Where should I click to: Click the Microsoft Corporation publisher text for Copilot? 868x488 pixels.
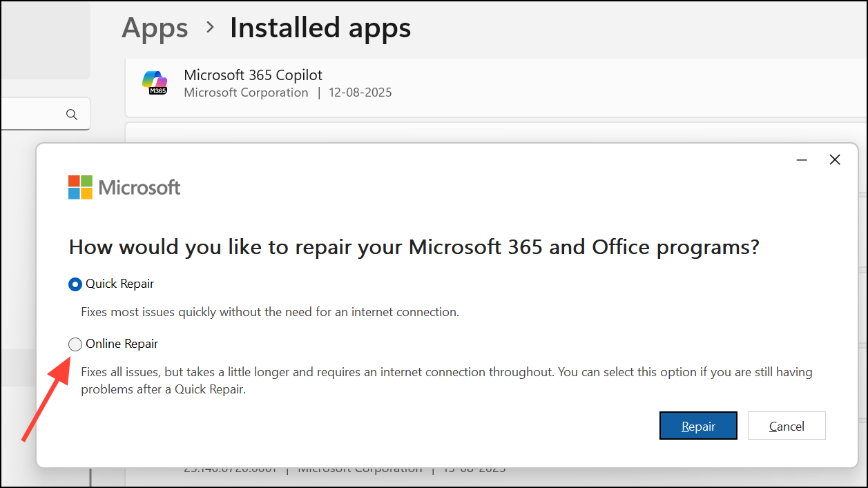click(x=246, y=92)
